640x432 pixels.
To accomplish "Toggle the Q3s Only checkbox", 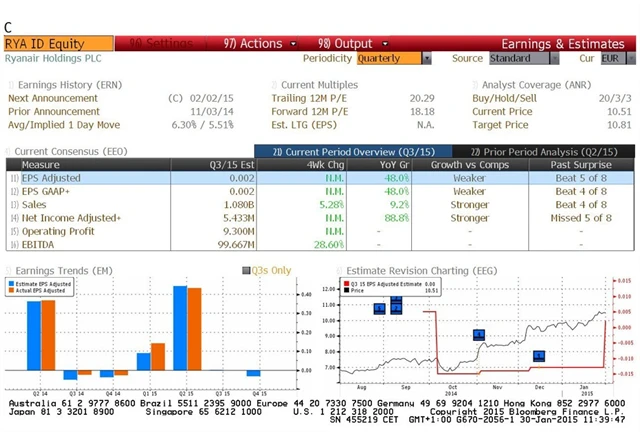I will tap(246, 270).
